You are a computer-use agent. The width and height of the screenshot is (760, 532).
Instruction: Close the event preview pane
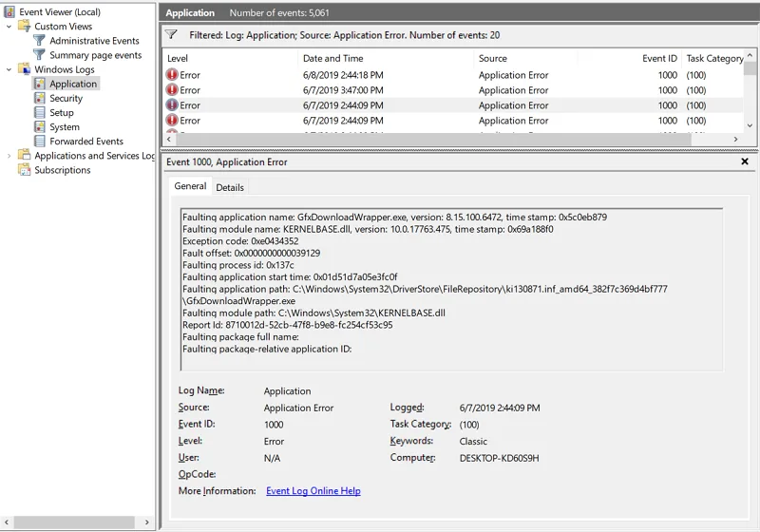[x=745, y=161]
